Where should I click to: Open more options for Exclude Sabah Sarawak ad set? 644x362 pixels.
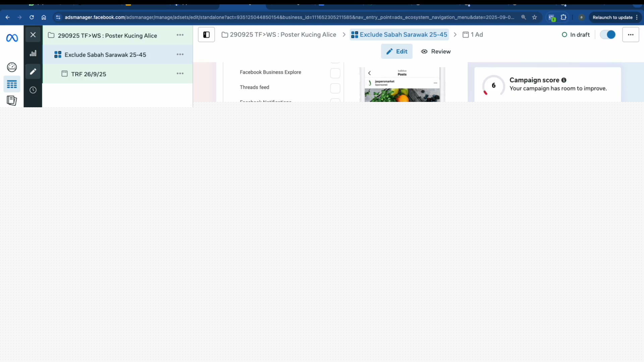[x=180, y=54]
